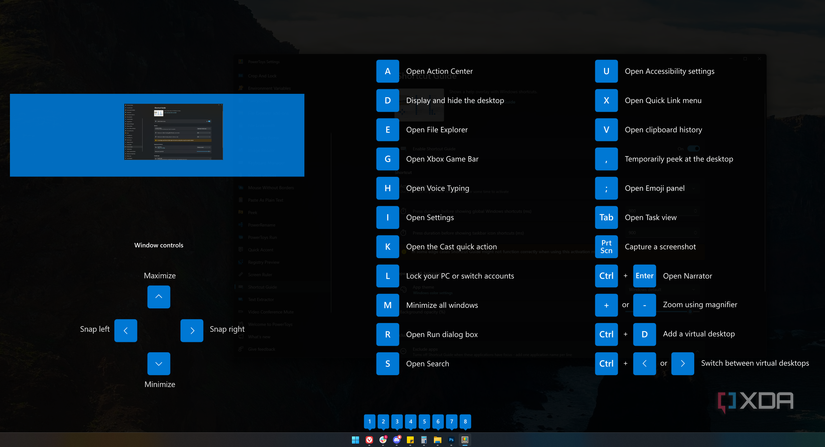The image size is (825, 447).
Task: Click the 'Open Accessibility settings' label
Action: tap(670, 72)
